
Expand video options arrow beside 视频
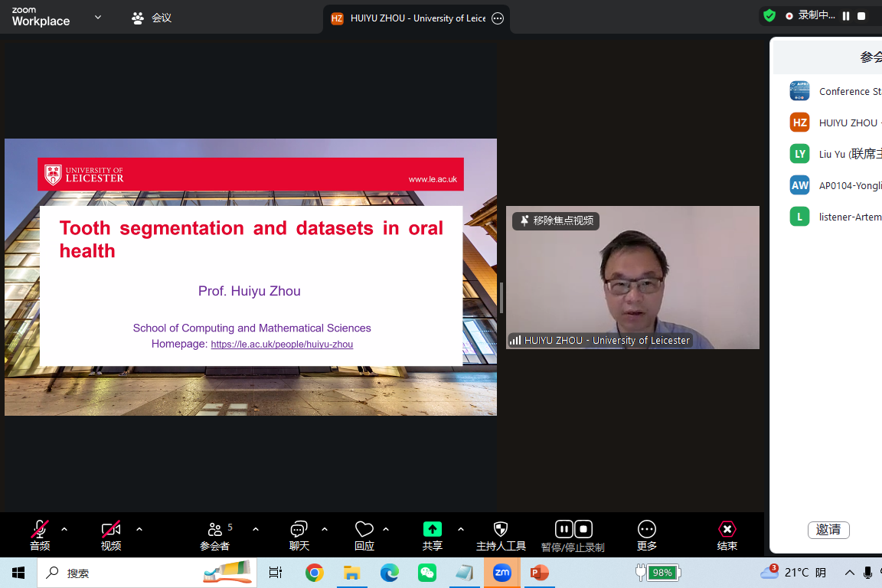tap(139, 529)
